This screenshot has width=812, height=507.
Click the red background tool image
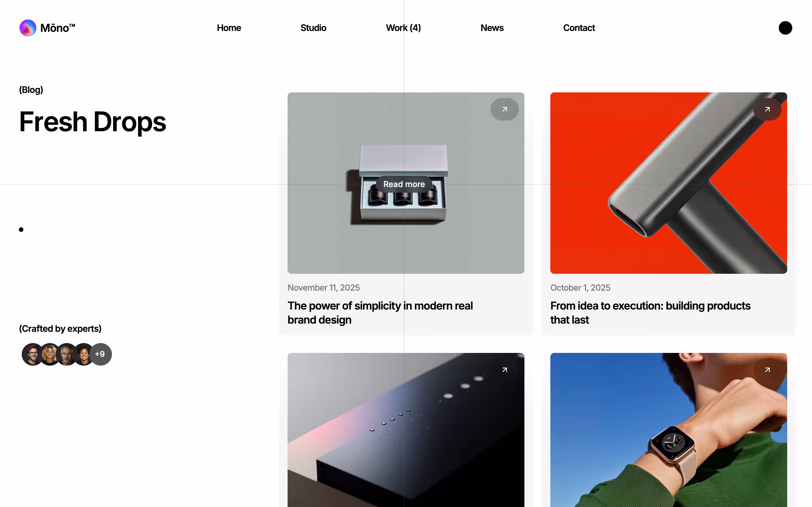tap(668, 183)
